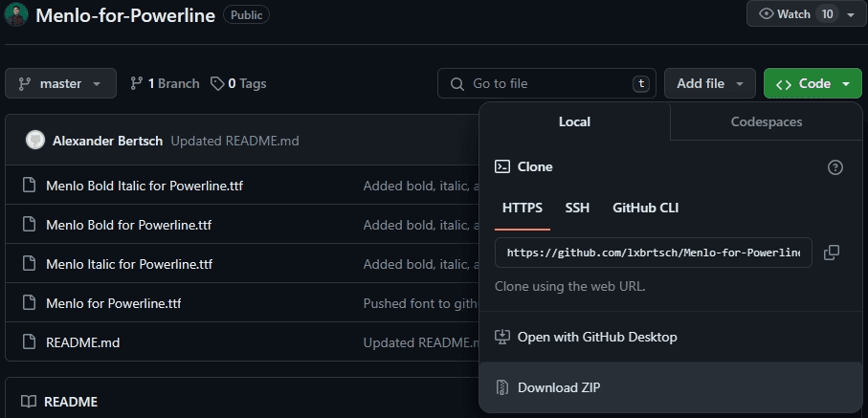View the 0 Tags link
This screenshot has height=418, width=868.
[238, 83]
